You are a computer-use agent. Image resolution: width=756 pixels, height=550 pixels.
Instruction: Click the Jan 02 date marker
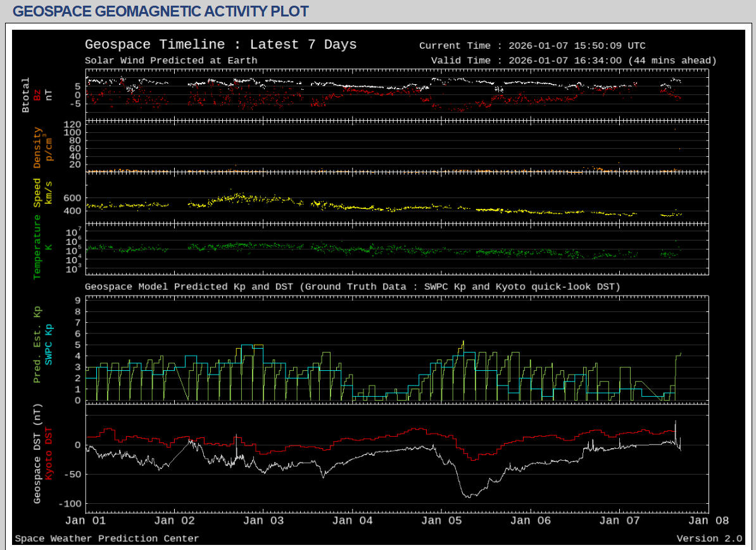(x=174, y=521)
